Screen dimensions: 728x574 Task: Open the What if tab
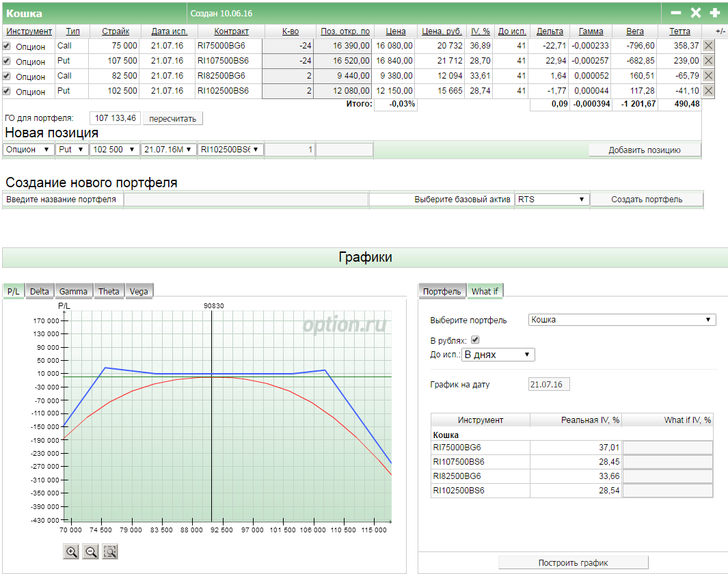coord(485,291)
